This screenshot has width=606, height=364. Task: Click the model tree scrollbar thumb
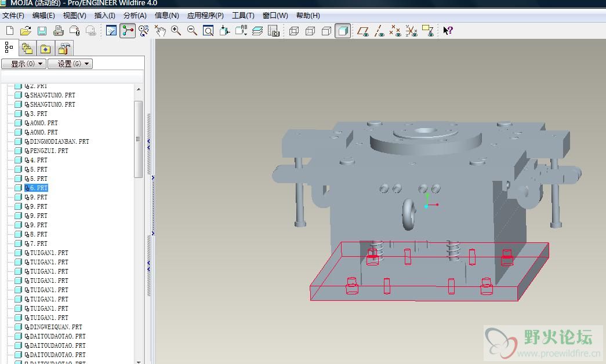click(139, 139)
